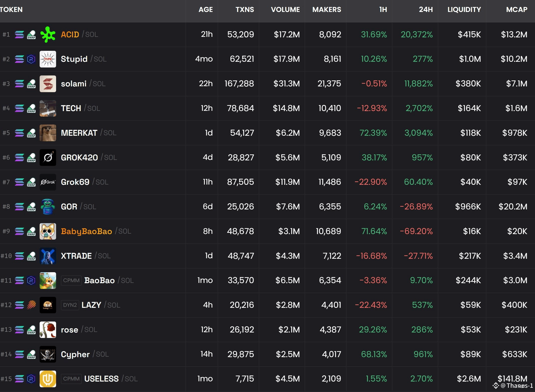The image size is (535, 392).
Task: Click the Meteora DEX icon in LAZY row
Action: pos(31,305)
